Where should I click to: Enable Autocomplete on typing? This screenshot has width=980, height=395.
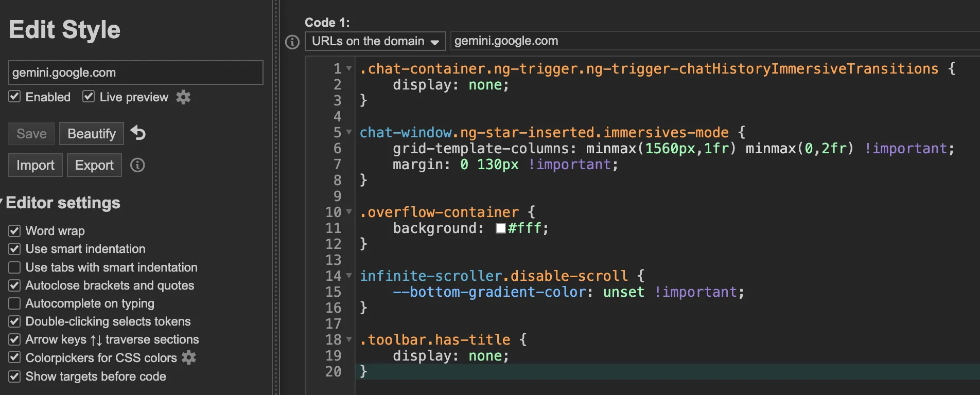[x=14, y=303]
